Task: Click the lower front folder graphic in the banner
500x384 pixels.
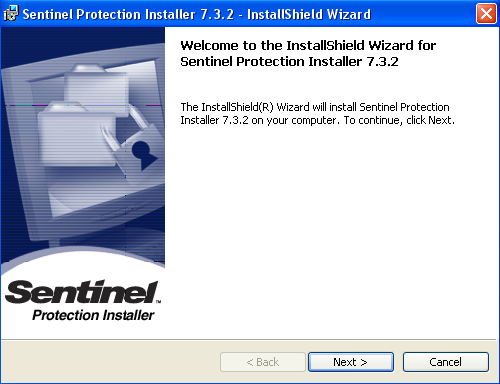Action: [77, 135]
